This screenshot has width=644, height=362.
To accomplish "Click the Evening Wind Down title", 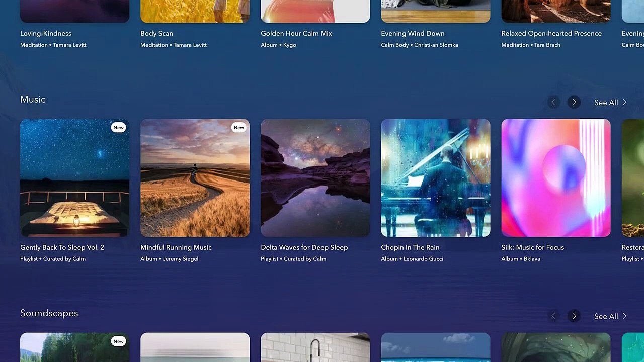I will (413, 33).
